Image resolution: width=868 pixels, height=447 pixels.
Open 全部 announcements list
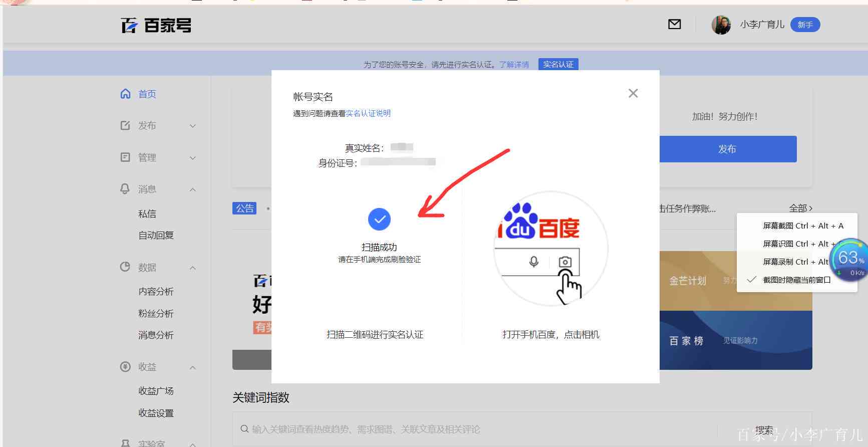click(800, 208)
